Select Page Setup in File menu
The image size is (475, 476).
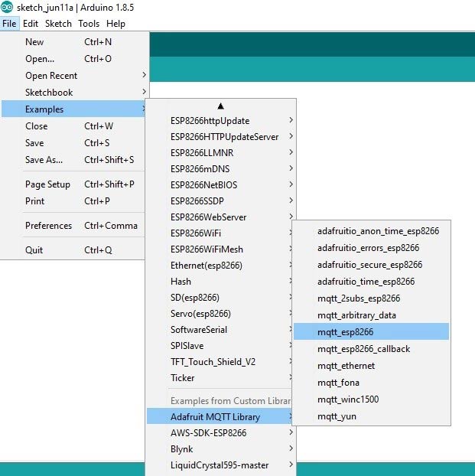(x=73, y=184)
